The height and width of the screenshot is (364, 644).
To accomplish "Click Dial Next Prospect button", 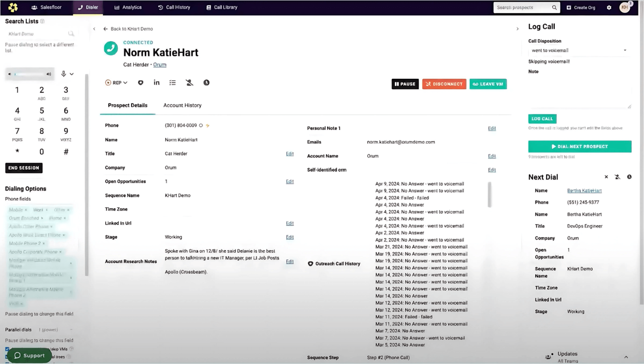I will (x=579, y=146).
